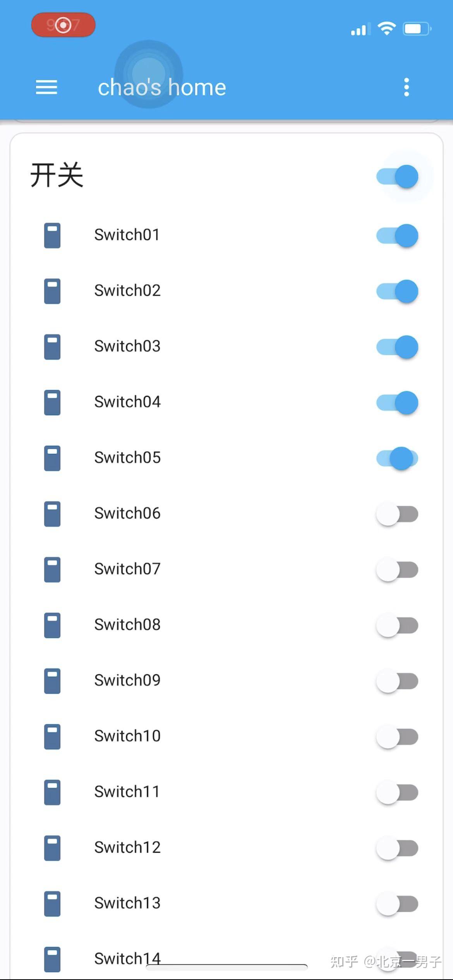Viewport: 453px width, 980px height.
Task: Toggle the 开关 group master switch
Action: tap(397, 176)
